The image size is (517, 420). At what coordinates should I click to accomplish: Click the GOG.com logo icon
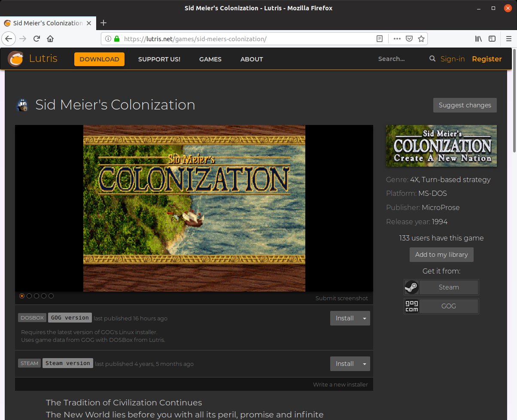click(x=412, y=306)
